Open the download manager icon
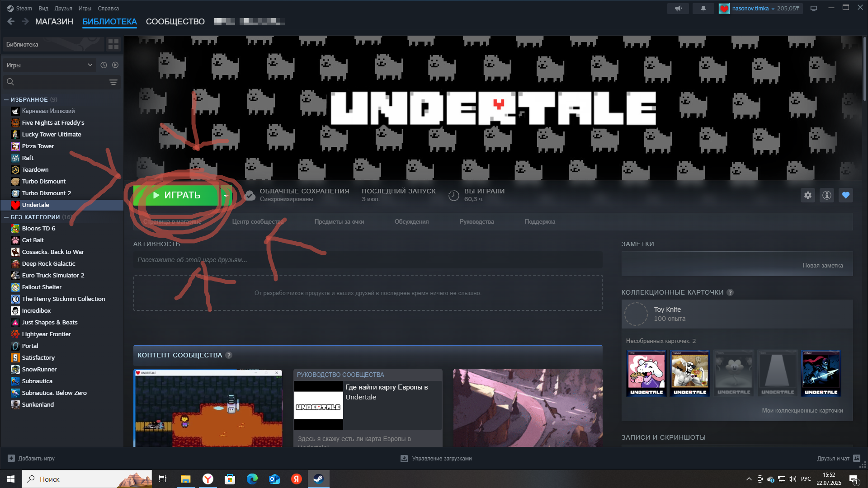The image size is (868, 488). [404, 458]
